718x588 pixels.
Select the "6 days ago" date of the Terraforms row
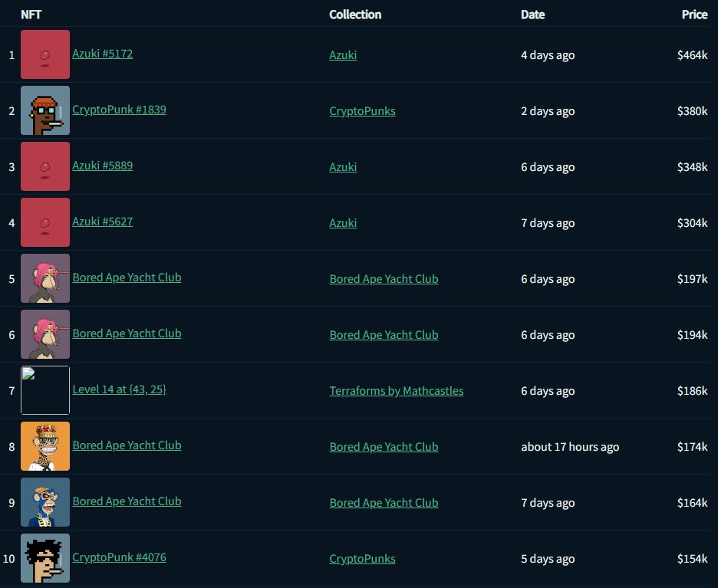(x=548, y=391)
